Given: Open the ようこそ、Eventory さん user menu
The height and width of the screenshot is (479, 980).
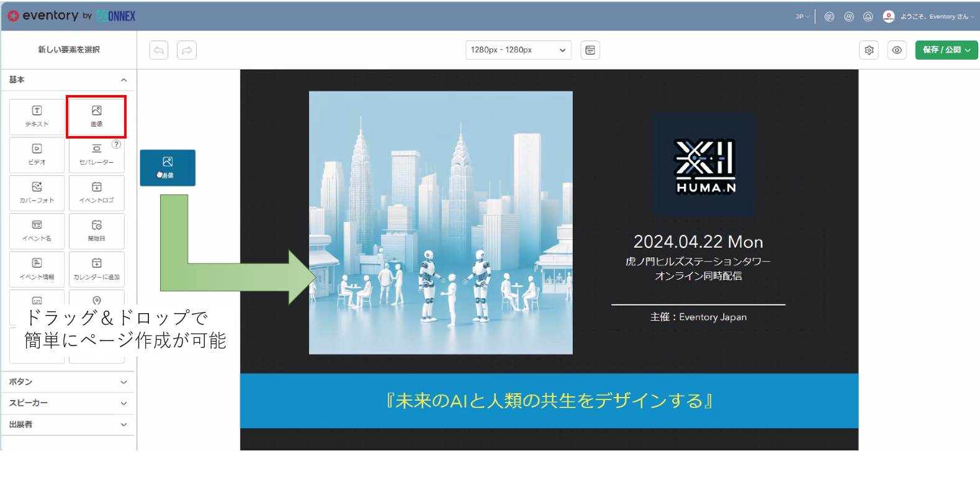Looking at the screenshot, I should pyautogui.click(x=937, y=17).
